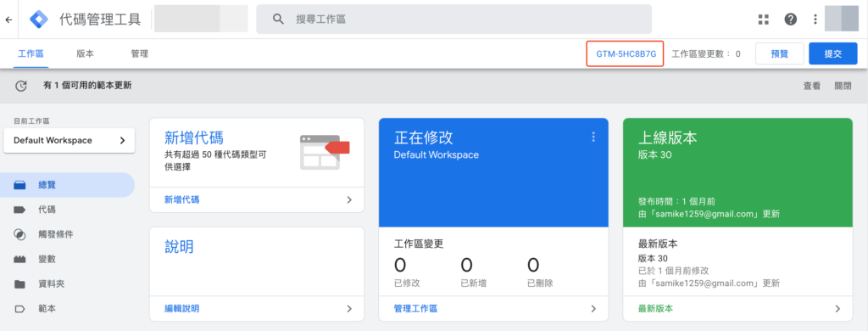868x331 pixels.
Task: Click the 已於 1 個月前修改 text
Action: click(x=674, y=271)
